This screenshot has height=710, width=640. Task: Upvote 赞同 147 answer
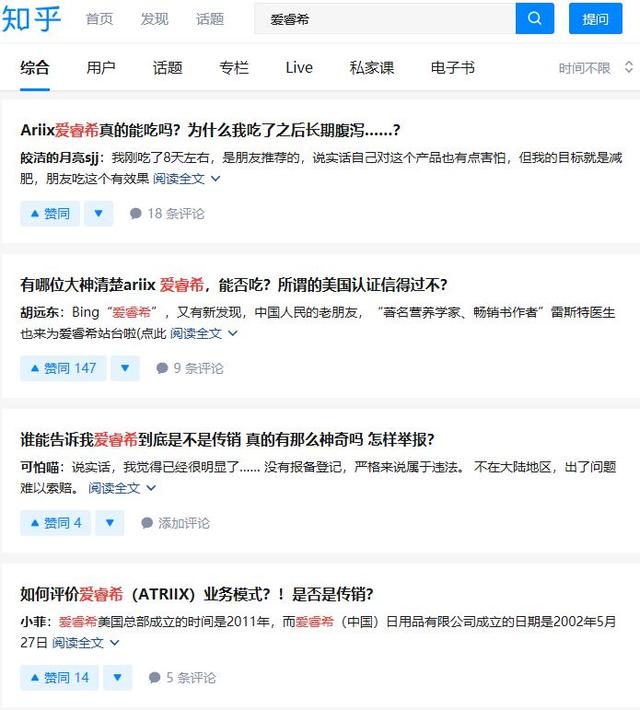63,368
